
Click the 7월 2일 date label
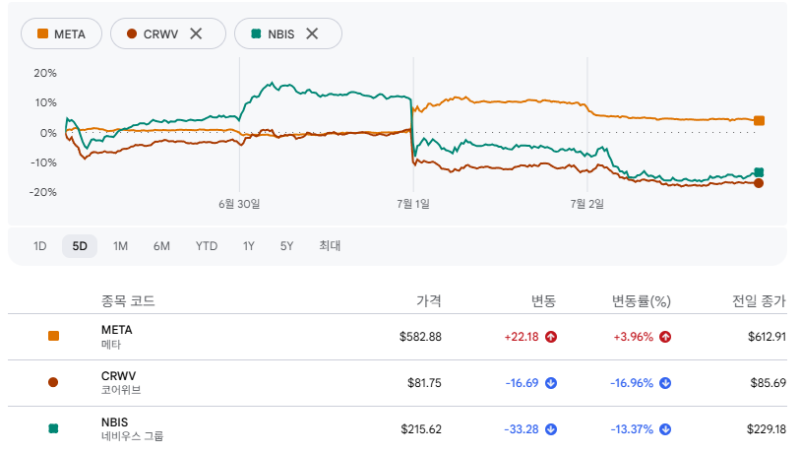(x=587, y=204)
